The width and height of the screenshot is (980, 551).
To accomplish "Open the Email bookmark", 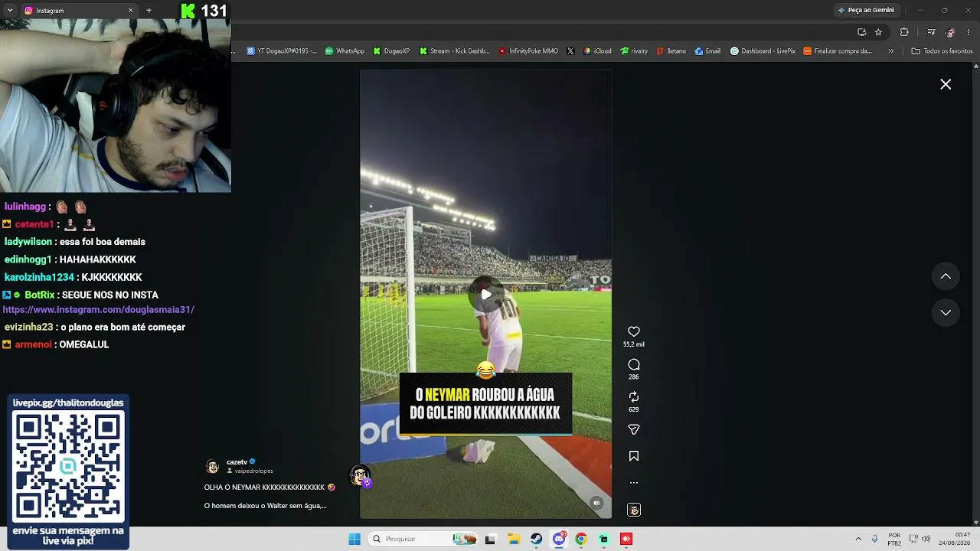I will click(707, 51).
